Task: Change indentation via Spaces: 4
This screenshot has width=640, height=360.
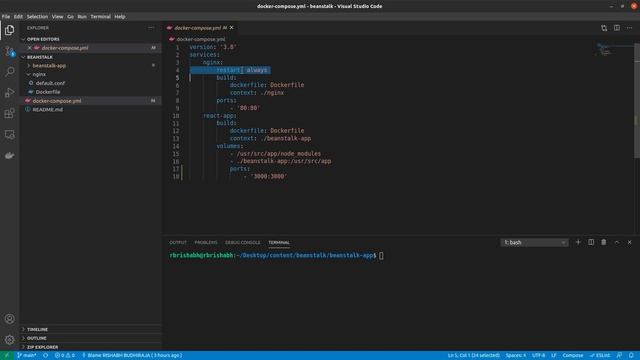Action: 516,355
